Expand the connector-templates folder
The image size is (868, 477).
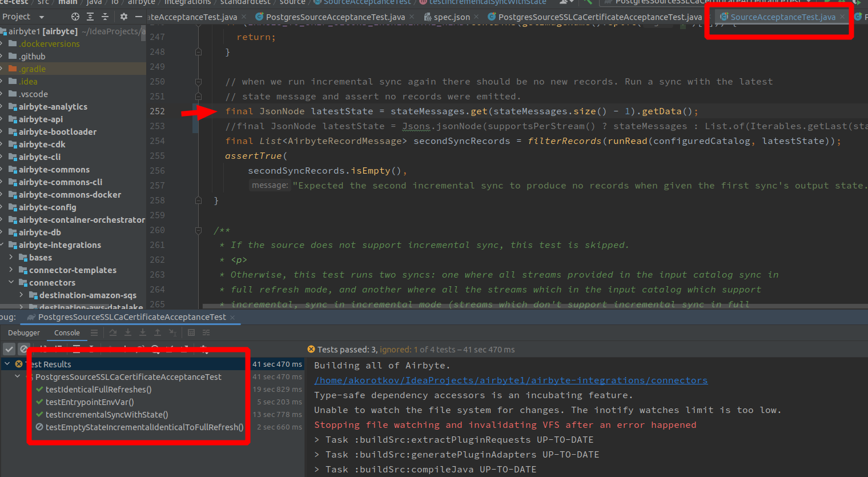11,270
